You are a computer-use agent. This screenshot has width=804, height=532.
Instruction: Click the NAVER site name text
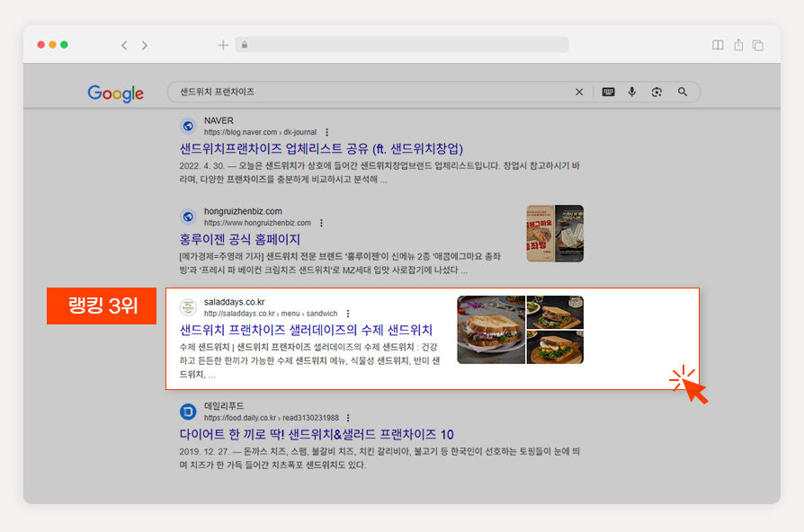pos(219,120)
